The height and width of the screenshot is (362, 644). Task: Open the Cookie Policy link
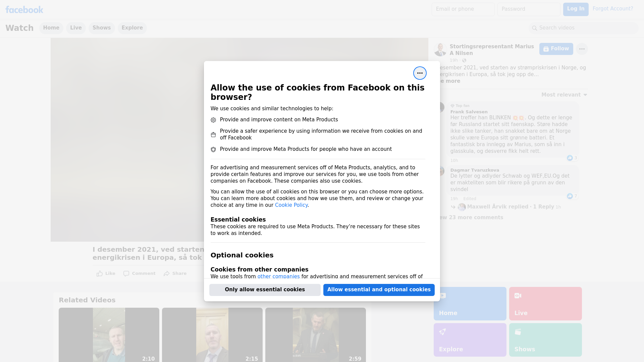[291, 205]
